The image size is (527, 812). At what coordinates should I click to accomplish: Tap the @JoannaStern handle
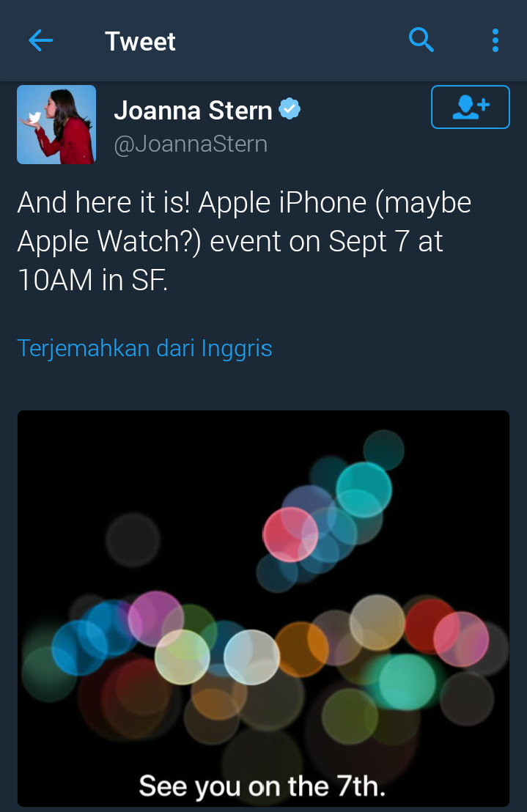[x=191, y=144]
